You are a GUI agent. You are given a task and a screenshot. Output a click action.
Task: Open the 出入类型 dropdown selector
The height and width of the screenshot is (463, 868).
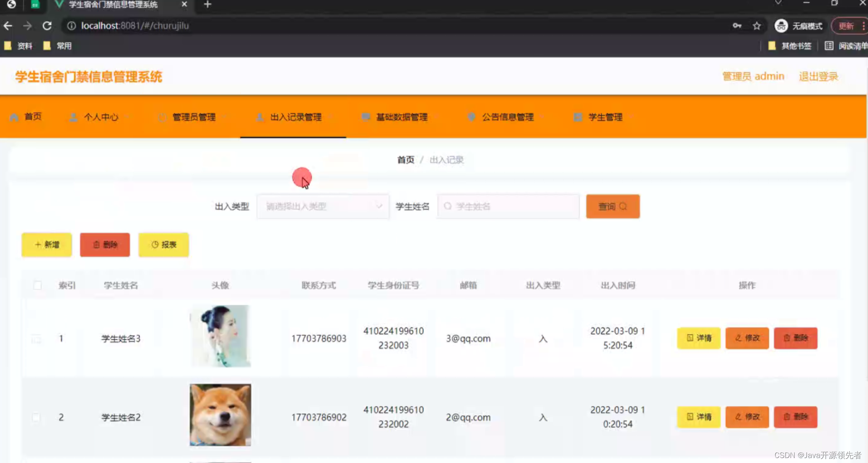[x=323, y=206]
